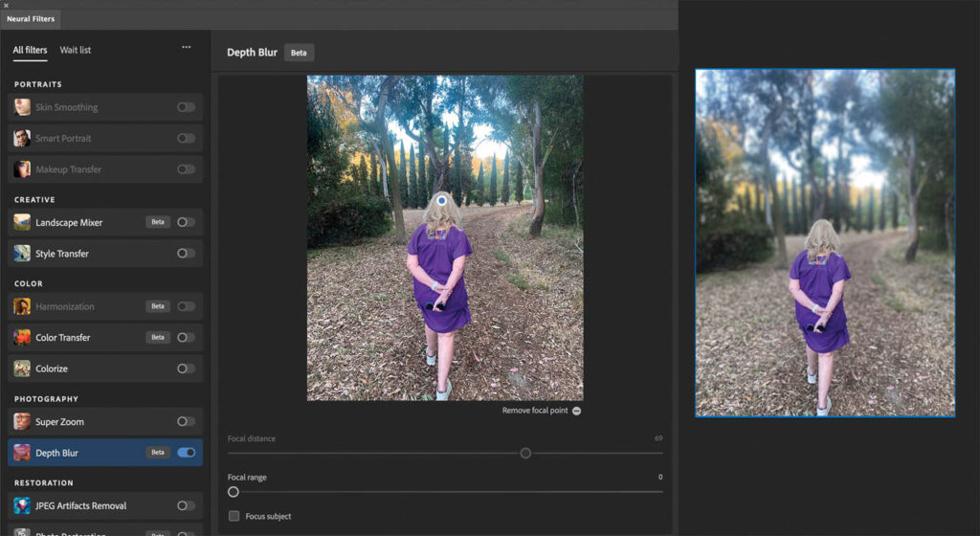Switch to the Wait list tab
This screenshot has width=980, height=536.
(75, 50)
